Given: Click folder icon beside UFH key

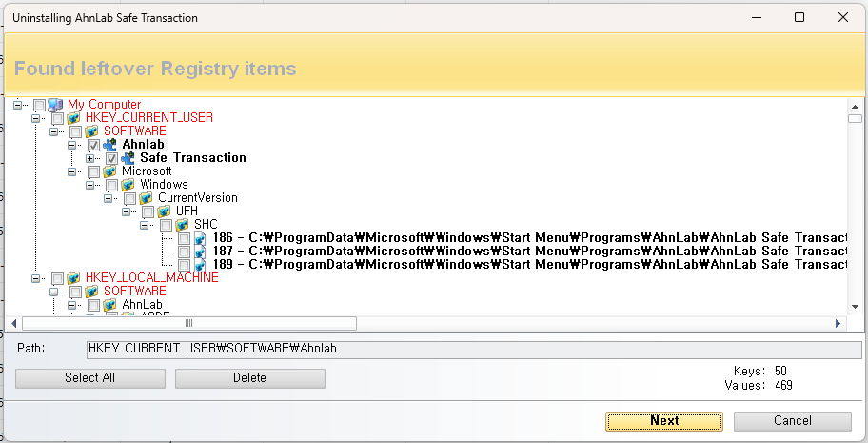Looking at the screenshot, I should (x=164, y=211).
